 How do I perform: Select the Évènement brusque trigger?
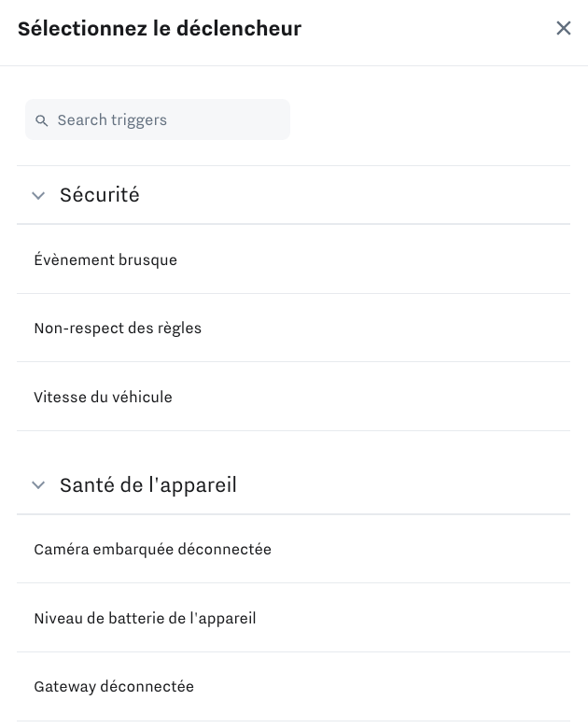pyautogui.click(x=105, y=260)
